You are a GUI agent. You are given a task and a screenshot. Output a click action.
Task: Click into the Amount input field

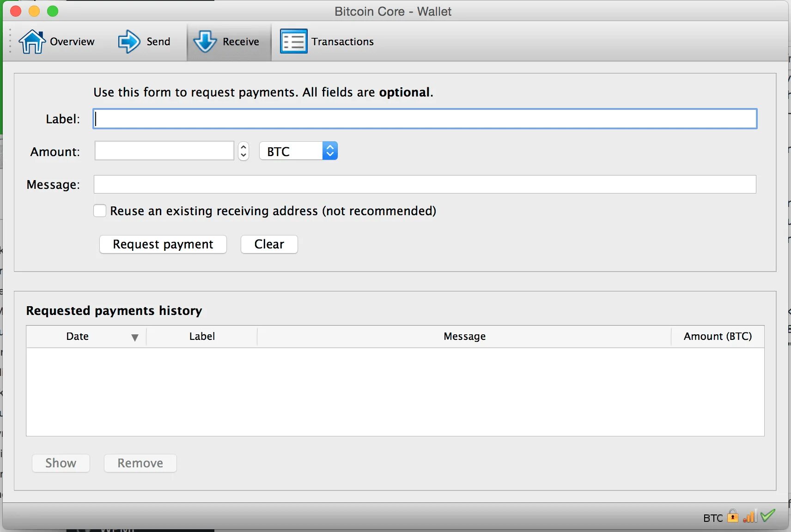tap(164, 151)
